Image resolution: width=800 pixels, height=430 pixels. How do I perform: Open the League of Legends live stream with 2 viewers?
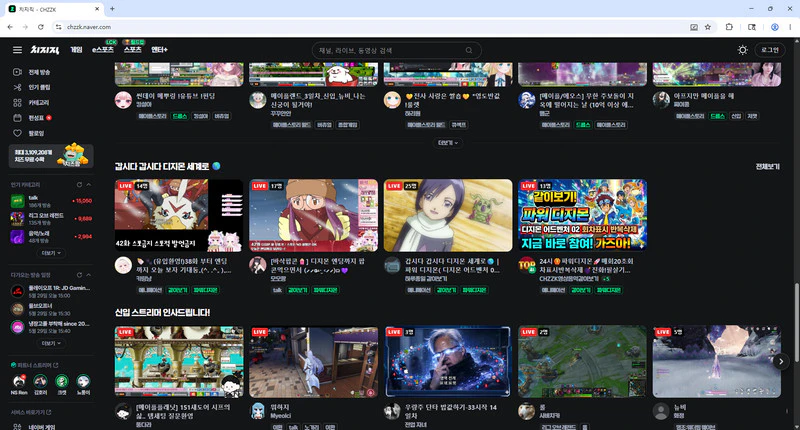[x=582, y=362]
